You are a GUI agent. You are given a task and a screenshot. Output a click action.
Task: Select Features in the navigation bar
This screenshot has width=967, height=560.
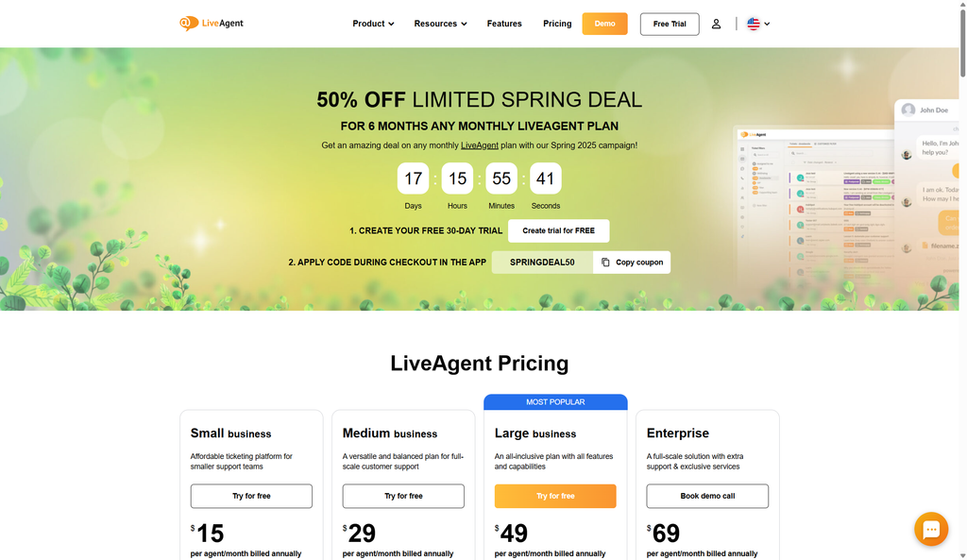coord(504,23)
